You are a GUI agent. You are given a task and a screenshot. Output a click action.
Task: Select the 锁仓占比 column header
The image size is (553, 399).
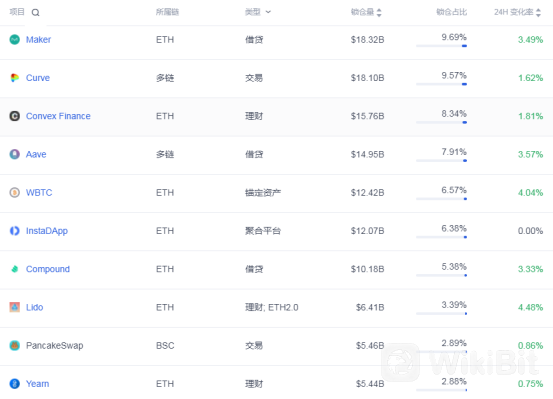click(x=451, y=12)
